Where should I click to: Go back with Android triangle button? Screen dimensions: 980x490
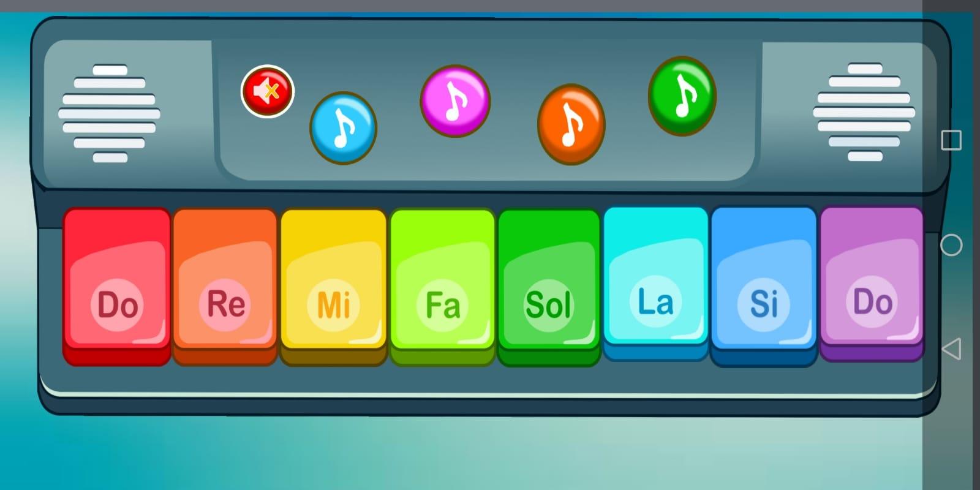pyautogui.click(x=951, y=349)
